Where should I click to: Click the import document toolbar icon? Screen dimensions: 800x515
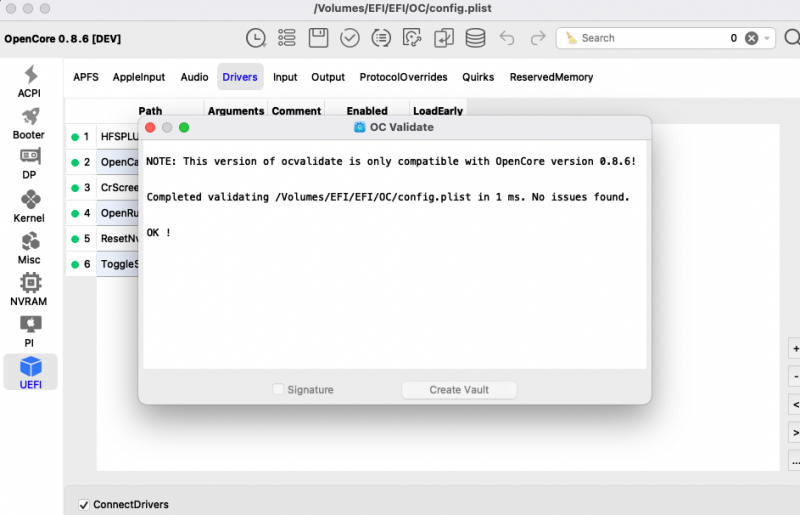[444, 38]
